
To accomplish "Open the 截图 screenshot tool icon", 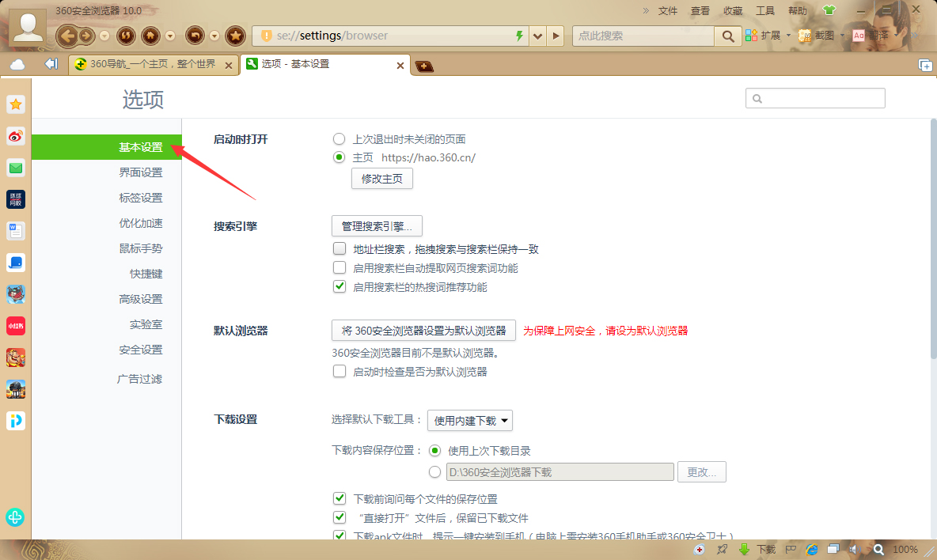I will coord(804,36).
